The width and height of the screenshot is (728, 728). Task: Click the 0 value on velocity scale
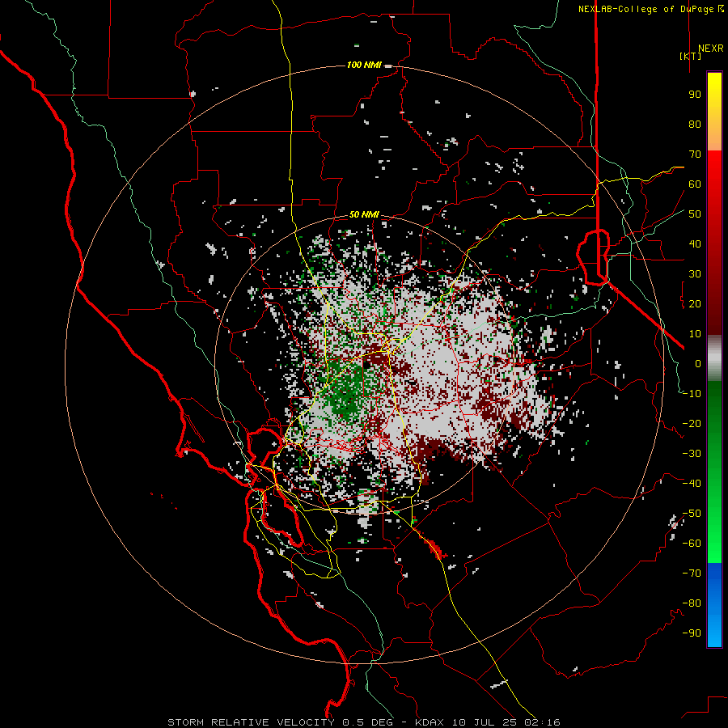698,363
